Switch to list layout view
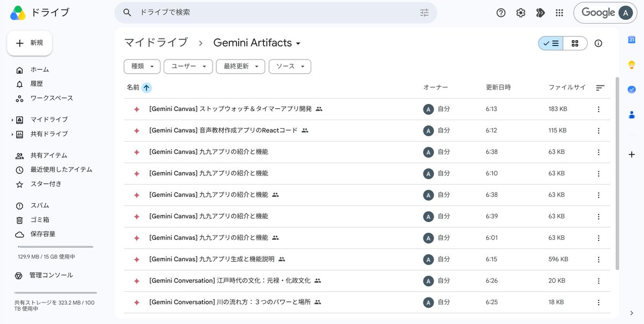This screenshot has height=324, width=644. click(x=551, y=43)
